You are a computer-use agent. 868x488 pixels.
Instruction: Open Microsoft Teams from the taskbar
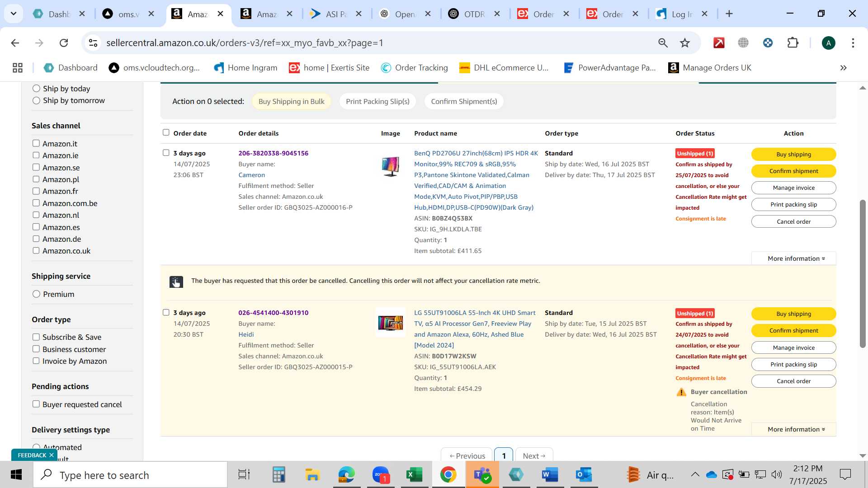(x=482, y=475)
